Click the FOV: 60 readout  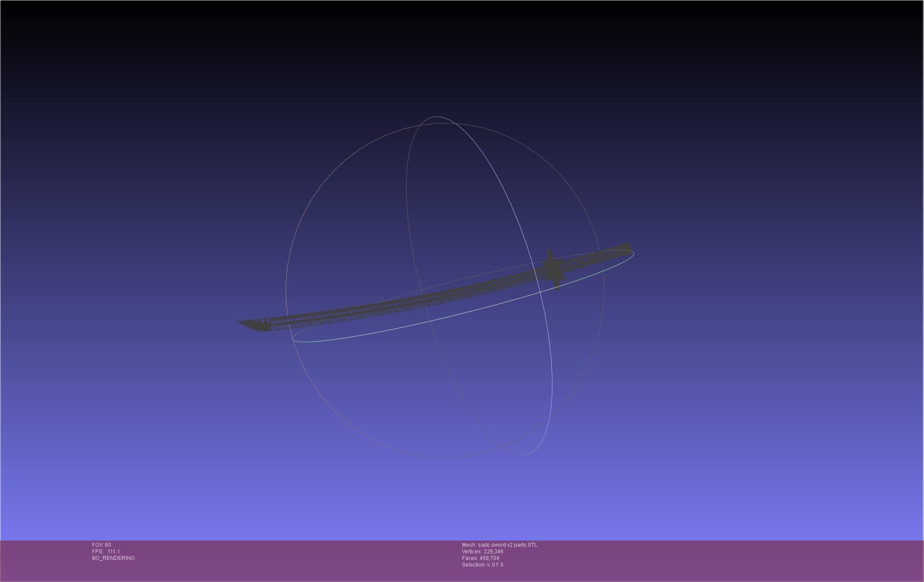point(101,545)
